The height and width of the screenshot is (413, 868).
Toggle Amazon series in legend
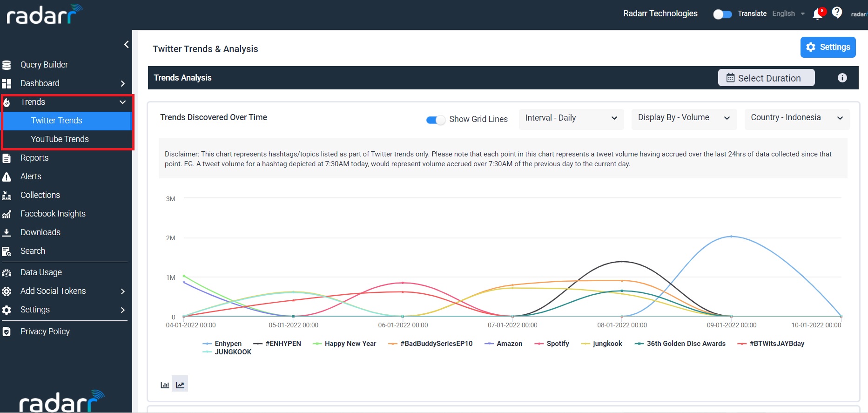pos(504,344)
